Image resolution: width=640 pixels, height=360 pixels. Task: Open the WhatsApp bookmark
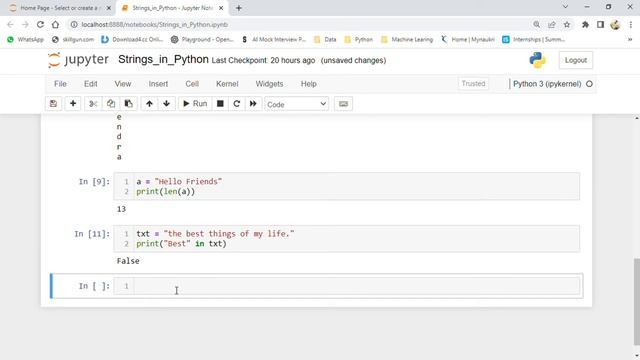tap(25, 39)
